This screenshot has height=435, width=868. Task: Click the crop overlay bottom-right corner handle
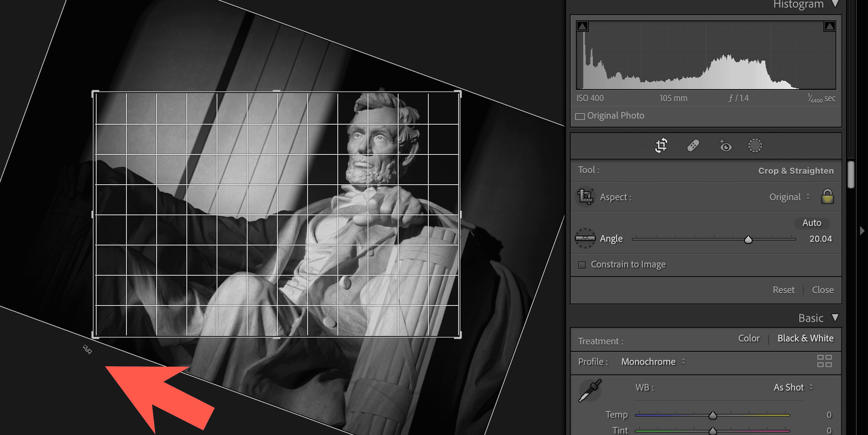(x=458, y=335)
